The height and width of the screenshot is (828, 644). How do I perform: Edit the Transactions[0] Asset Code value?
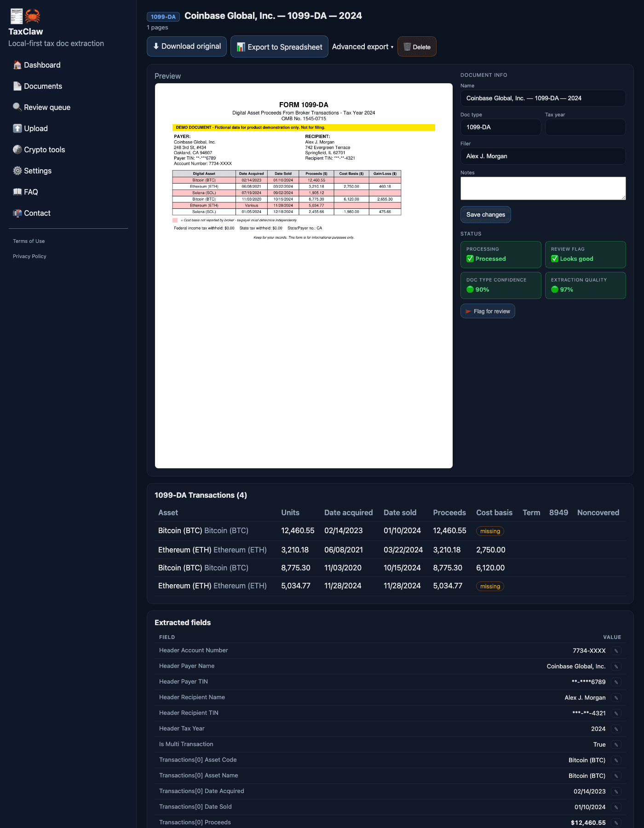616,760
